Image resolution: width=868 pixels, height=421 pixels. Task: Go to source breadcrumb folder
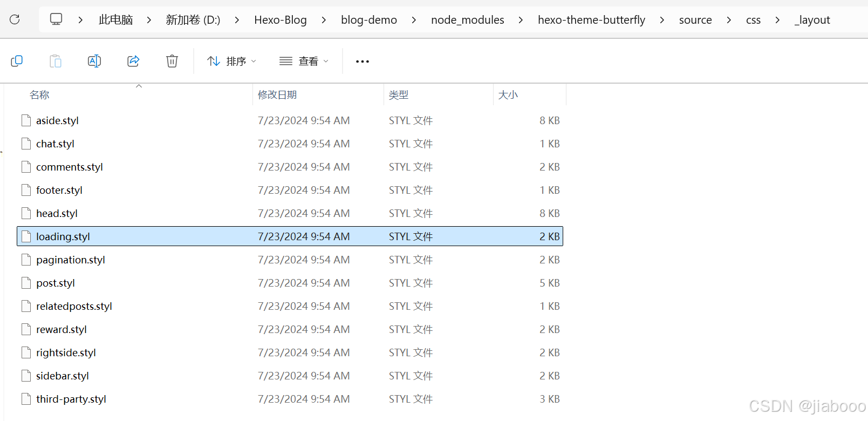[x=695, y=20]
